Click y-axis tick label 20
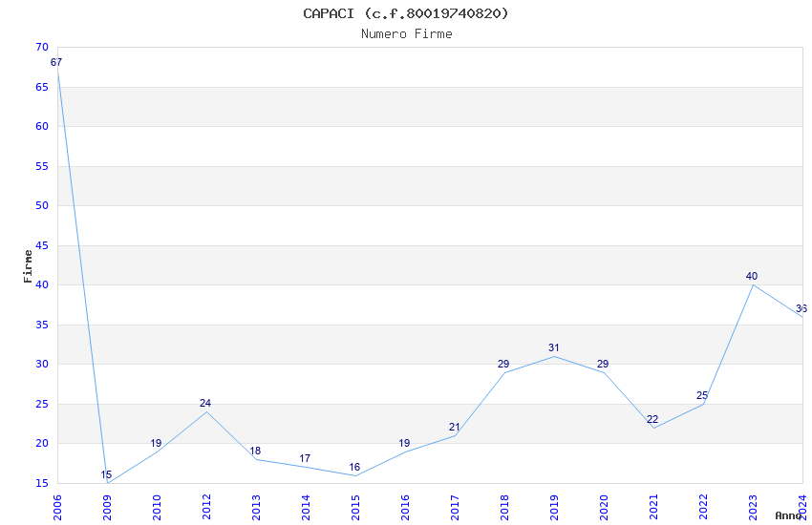 (x=42, y=443)
